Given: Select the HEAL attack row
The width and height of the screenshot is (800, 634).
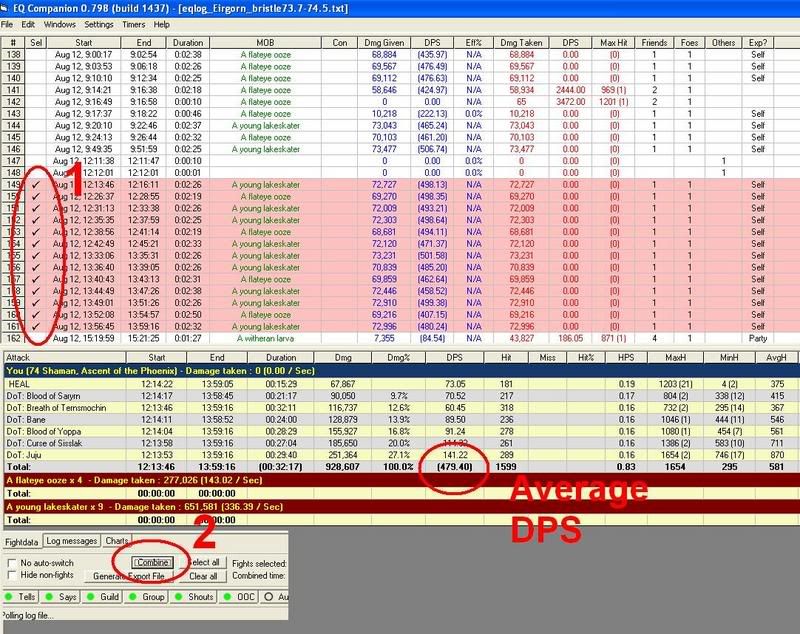Looking at the screenshot, I should tap(401, 384).
